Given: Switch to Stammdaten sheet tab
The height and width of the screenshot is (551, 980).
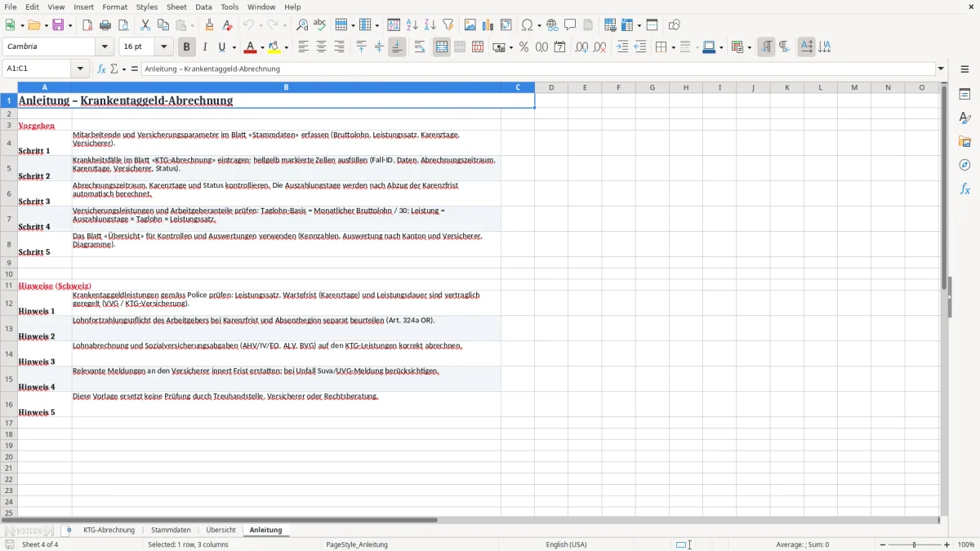Looking at the screenshot, I should coord(171,531).
